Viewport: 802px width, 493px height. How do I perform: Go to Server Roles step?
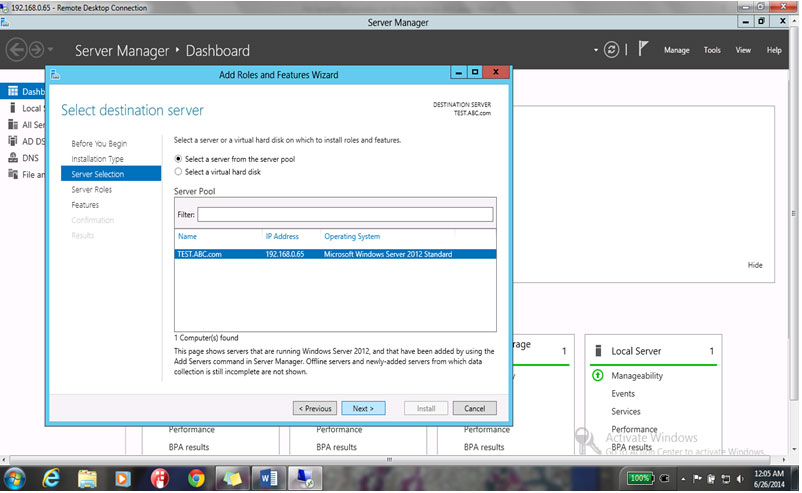92,190
